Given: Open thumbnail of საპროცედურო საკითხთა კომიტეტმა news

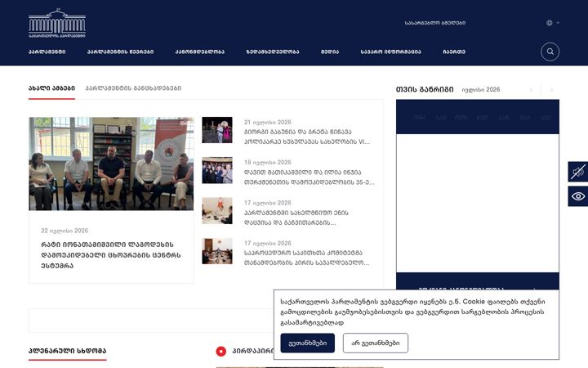Looking at the screenshot, I should click(217, 251).
